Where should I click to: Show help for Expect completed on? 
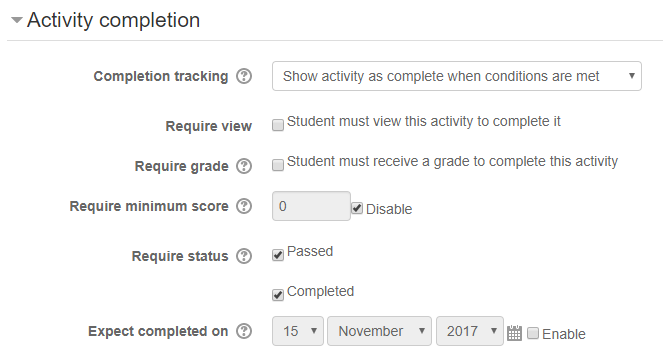tap(244, 331)
